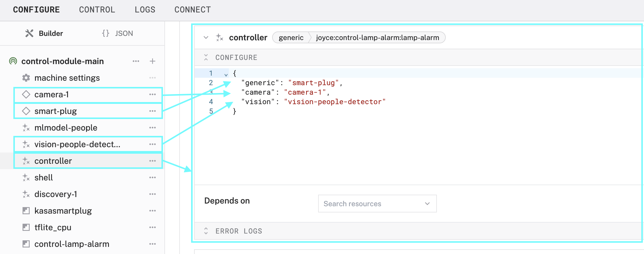
Task: Open more options for shell
Action: 153,177
